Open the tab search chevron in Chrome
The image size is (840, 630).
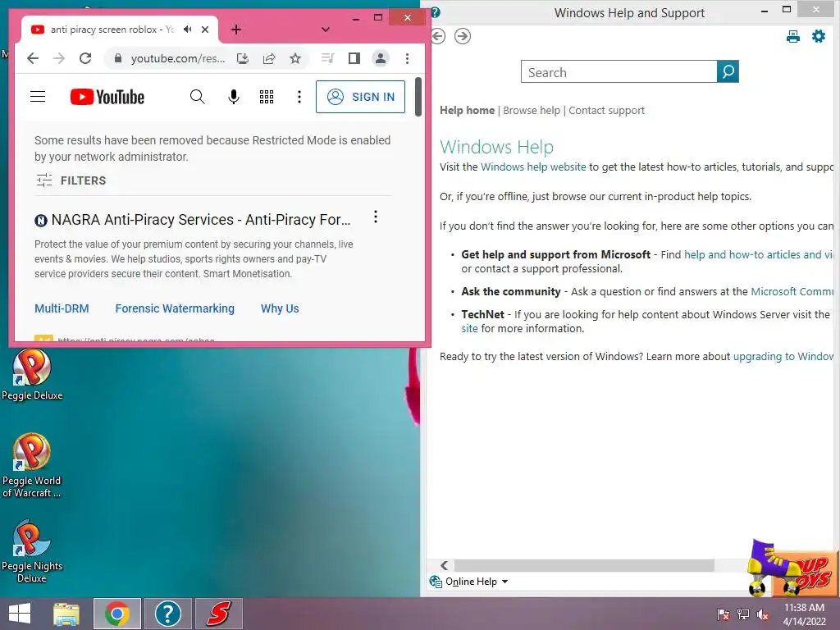coord(325,30)
